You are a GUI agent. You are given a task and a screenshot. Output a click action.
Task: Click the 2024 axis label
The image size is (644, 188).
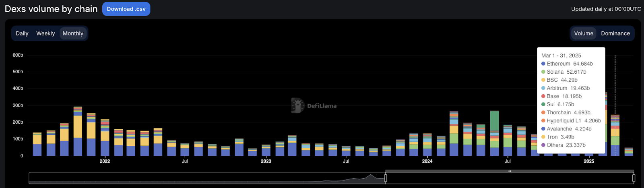pyautogui.click(x=427, y=161)
